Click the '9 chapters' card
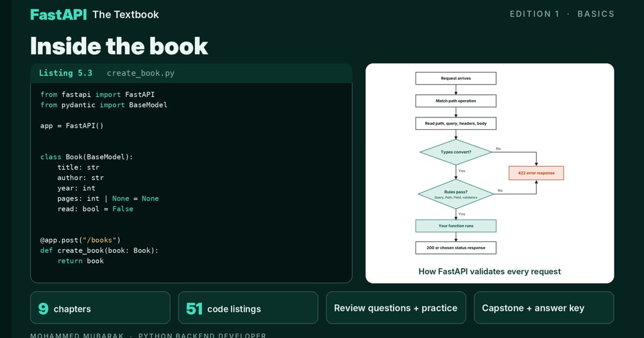The width and height of the screenshot is (644, 338). click(100, 308)
